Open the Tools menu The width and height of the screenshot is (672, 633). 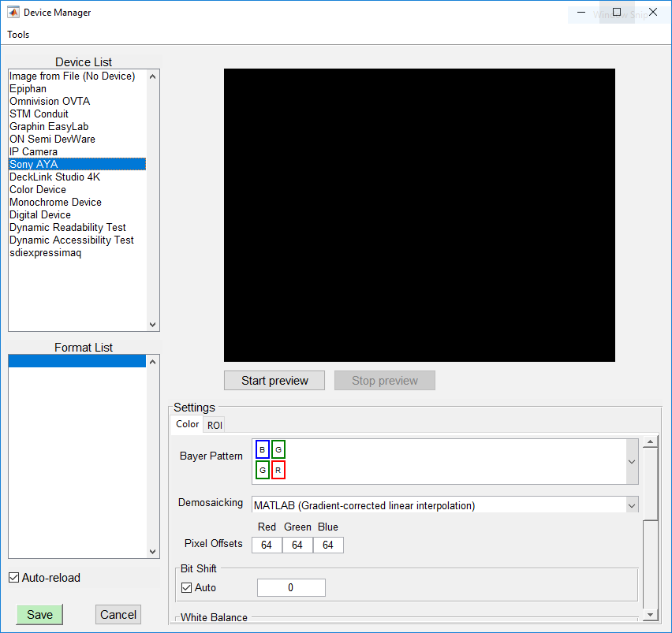[x=18, y=35]
